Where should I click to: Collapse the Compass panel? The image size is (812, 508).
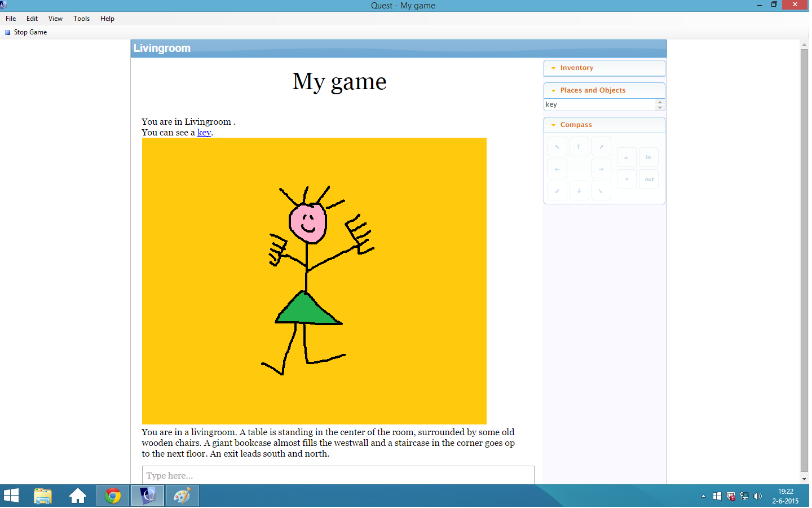553,125
